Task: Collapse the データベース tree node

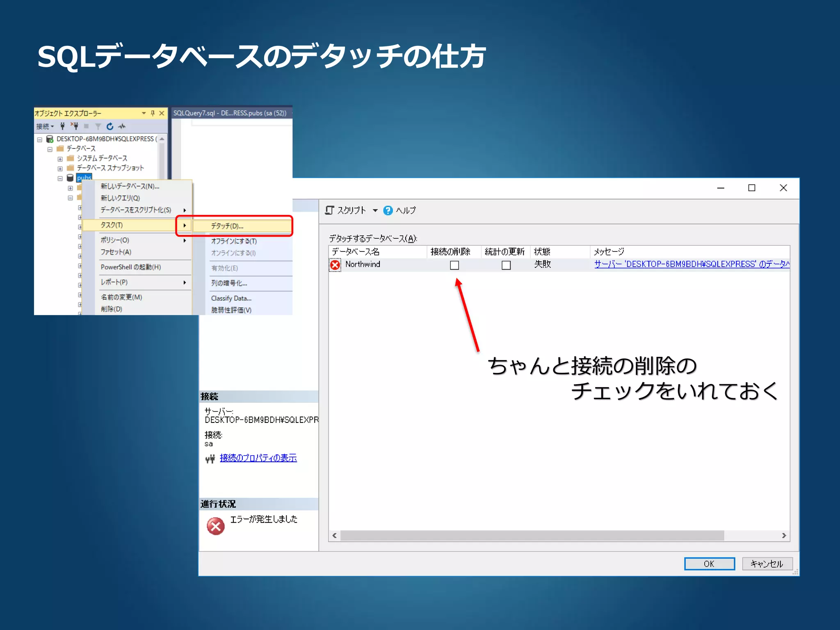Action: (50, 149)
